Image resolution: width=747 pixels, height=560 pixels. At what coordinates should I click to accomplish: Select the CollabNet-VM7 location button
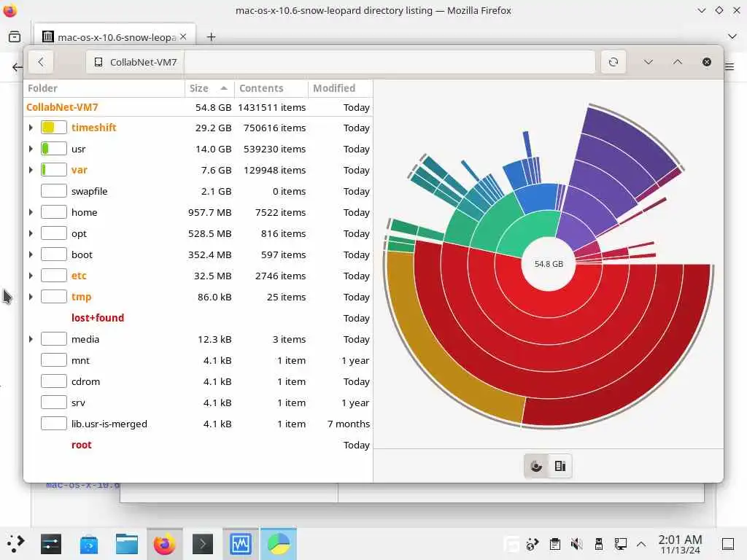point(135,62)
